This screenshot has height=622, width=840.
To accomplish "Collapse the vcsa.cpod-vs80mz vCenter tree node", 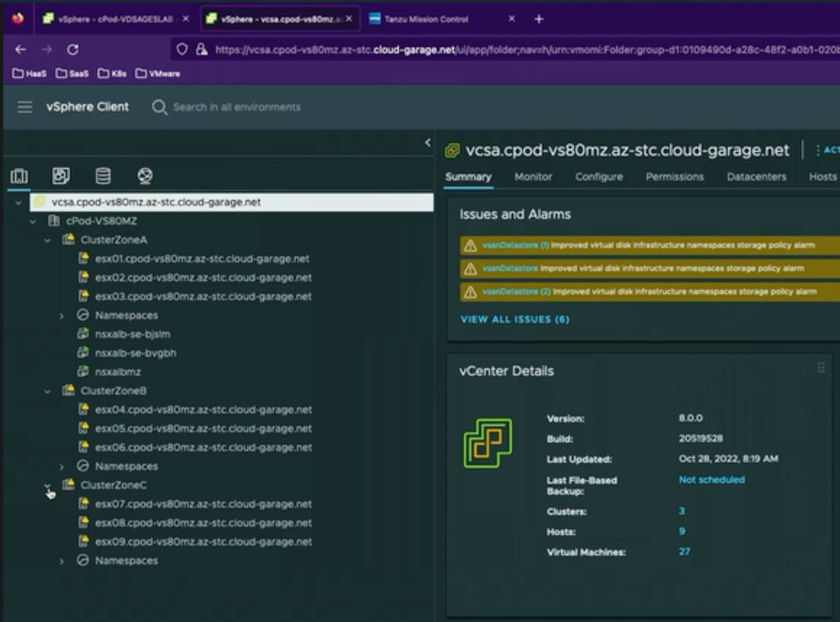I will [x=18, y=202].
